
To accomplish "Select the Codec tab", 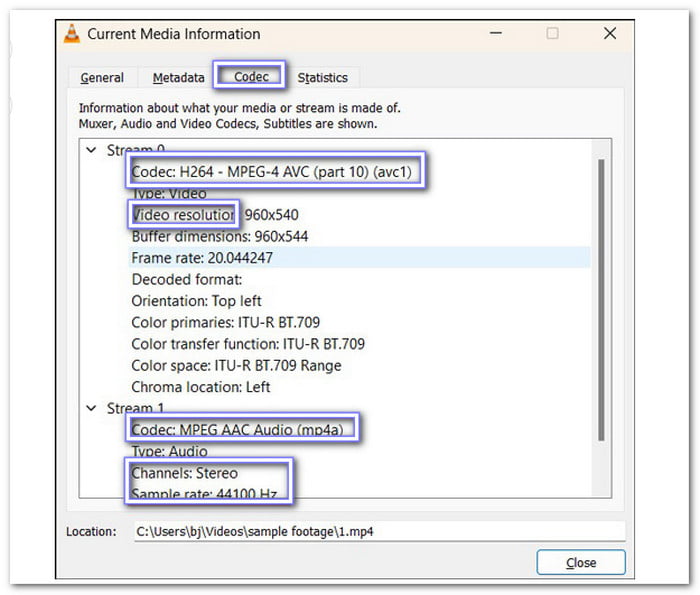I will pyautogui.click(x=251, y=76).
